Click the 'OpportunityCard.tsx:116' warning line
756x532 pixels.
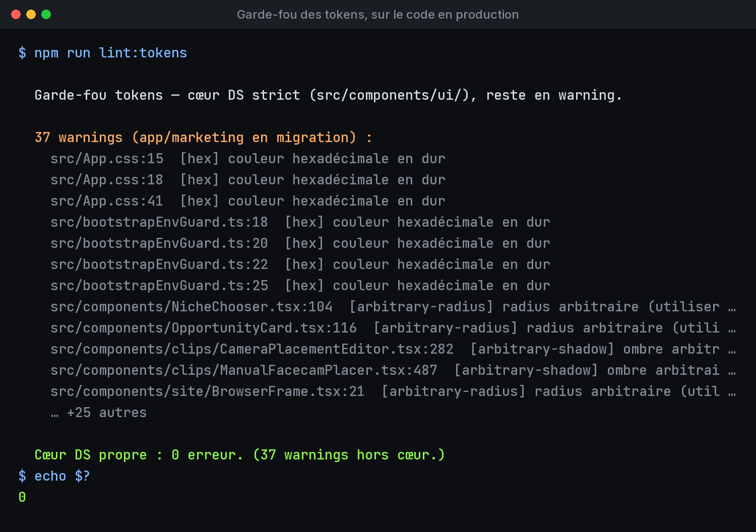click(393, 328)
